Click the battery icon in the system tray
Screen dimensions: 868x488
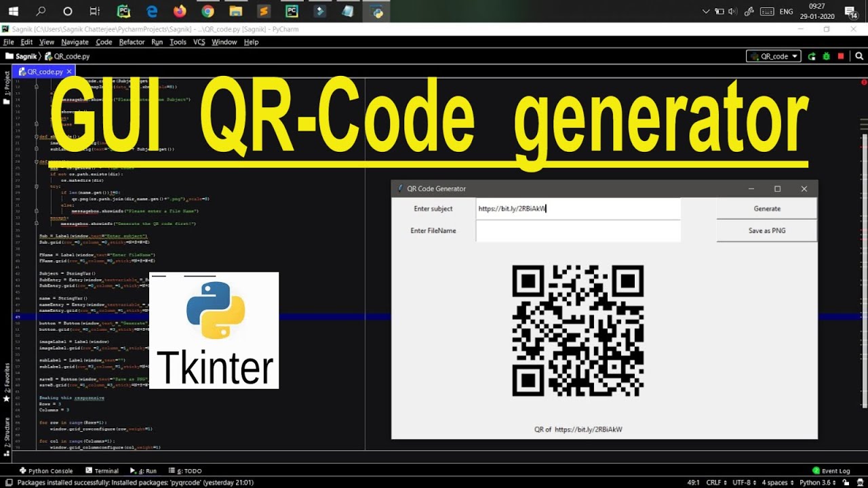(719, 12)
